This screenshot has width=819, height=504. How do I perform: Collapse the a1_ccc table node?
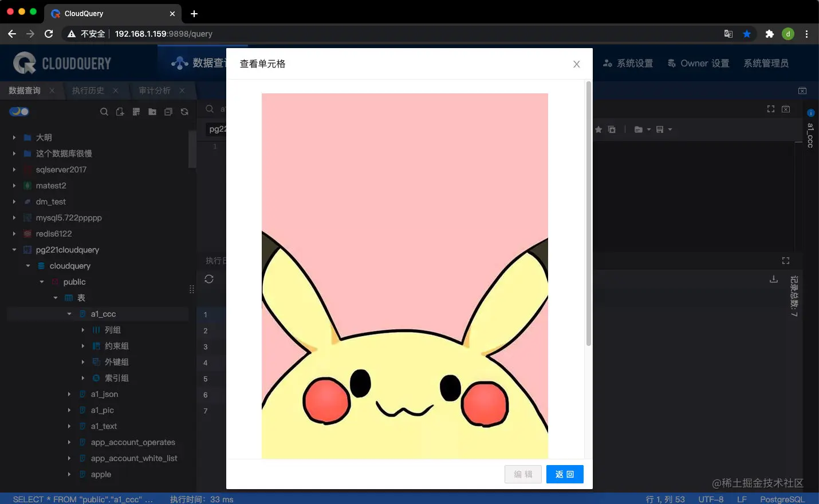[x=69, y=314]
